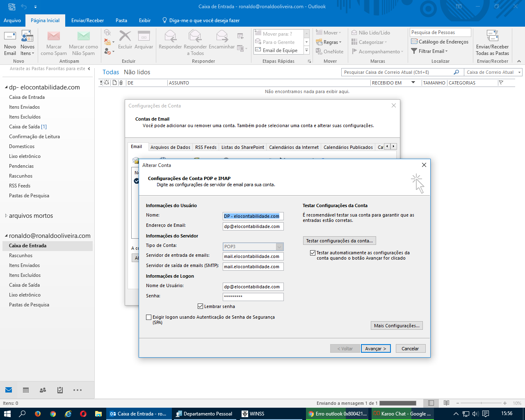Click Outlook send/receive quick access icon
This screenshot has width=525, height=420.
click(x=12, y=7)
